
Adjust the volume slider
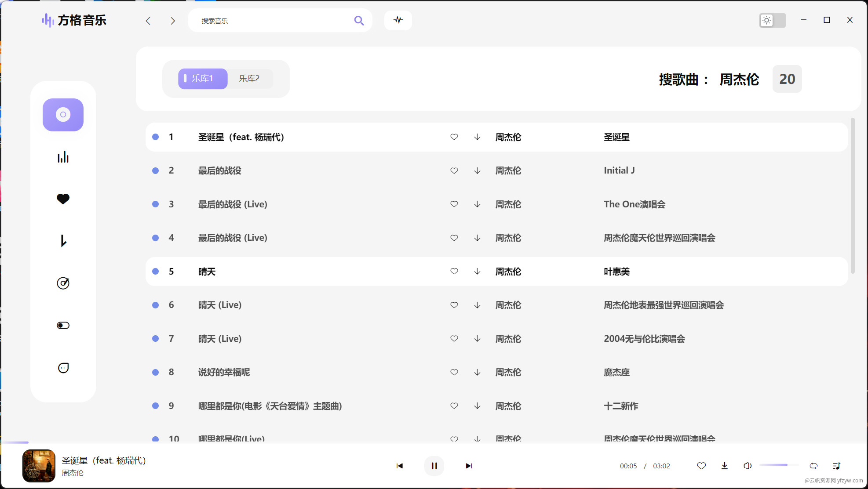tap(779, 465)
